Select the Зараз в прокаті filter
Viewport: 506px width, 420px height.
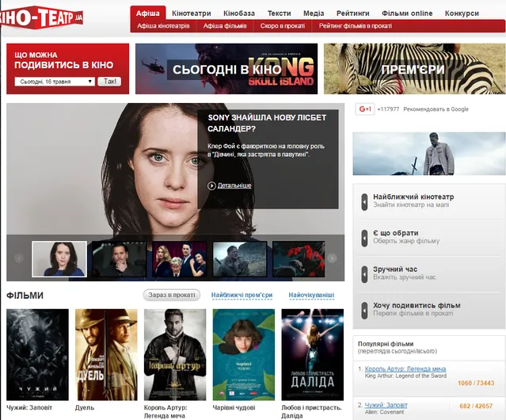171,296
